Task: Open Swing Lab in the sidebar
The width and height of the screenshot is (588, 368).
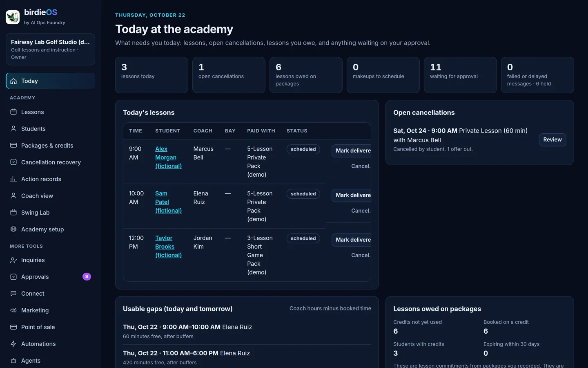Action: (x=50, y=213)
